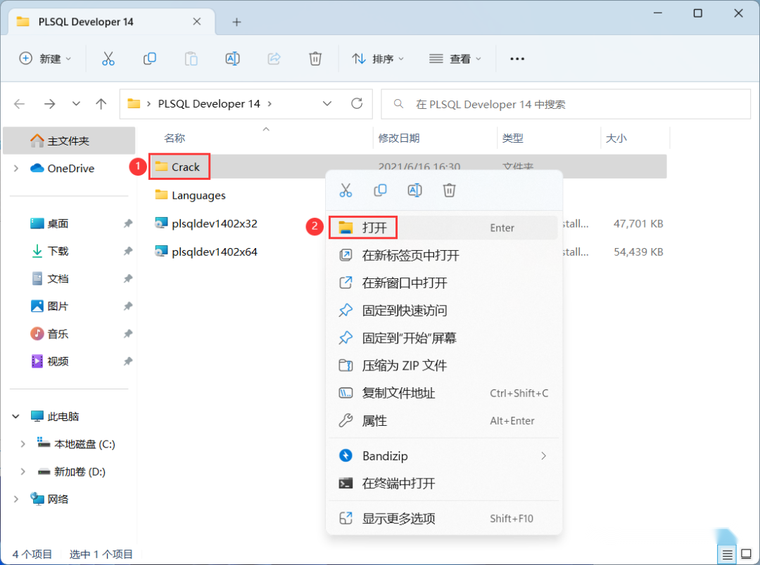Choose 打开 in context menu
Viewport: 760px width, 565px height.
coord(443,228)
